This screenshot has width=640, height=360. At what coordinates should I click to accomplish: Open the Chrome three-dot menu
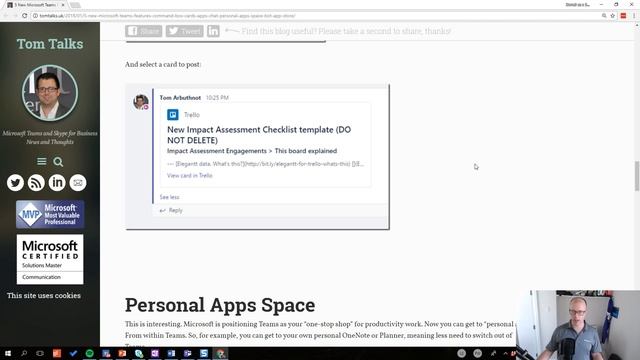(634, 16)
